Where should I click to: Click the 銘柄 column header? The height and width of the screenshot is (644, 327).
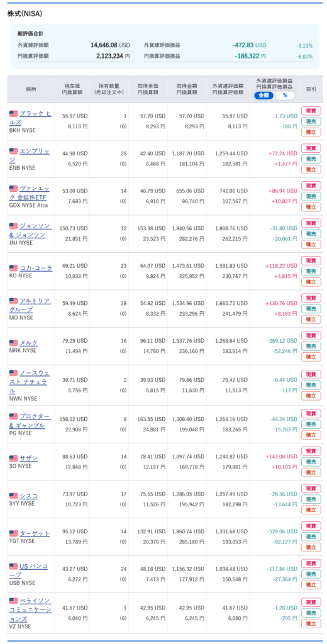(x=31, y=89)
